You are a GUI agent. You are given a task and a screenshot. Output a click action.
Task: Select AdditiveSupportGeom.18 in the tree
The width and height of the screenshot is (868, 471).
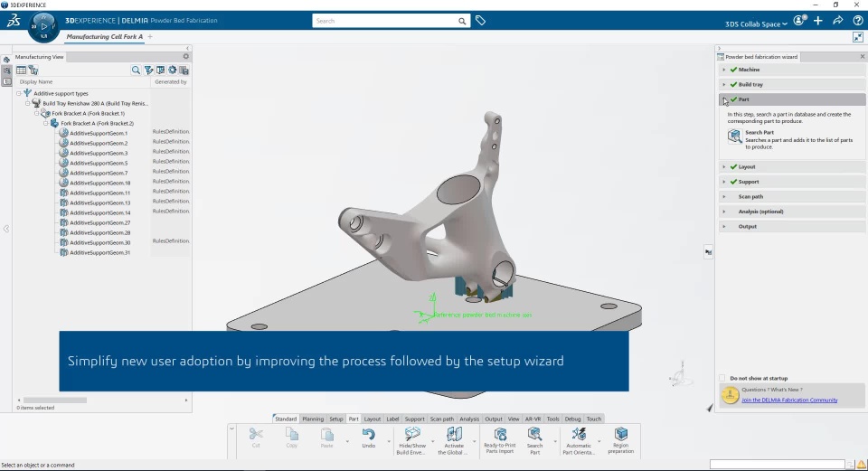(x=100, y=184)
